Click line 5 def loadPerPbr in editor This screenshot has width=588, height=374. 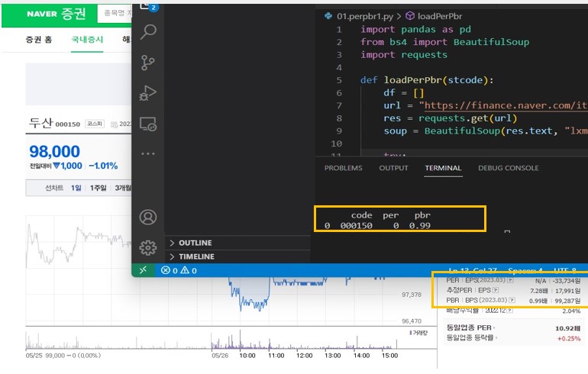pos(427,80)
